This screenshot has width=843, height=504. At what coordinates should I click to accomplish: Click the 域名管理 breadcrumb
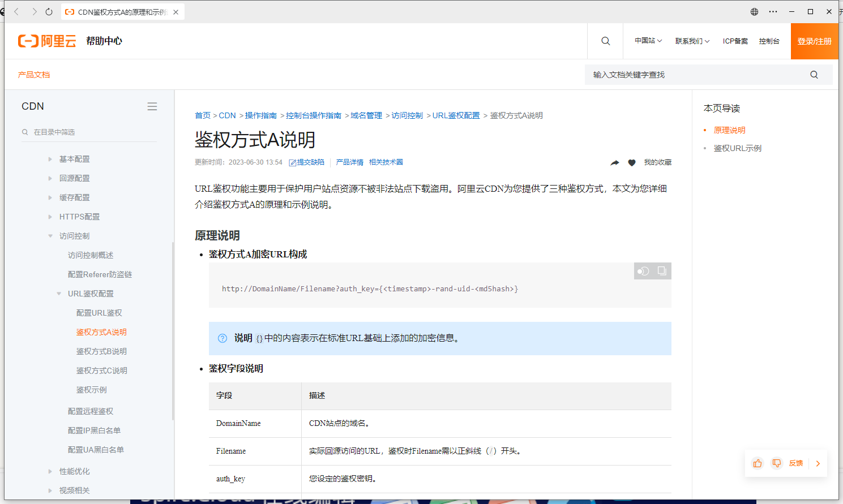(x=366, y=115)
